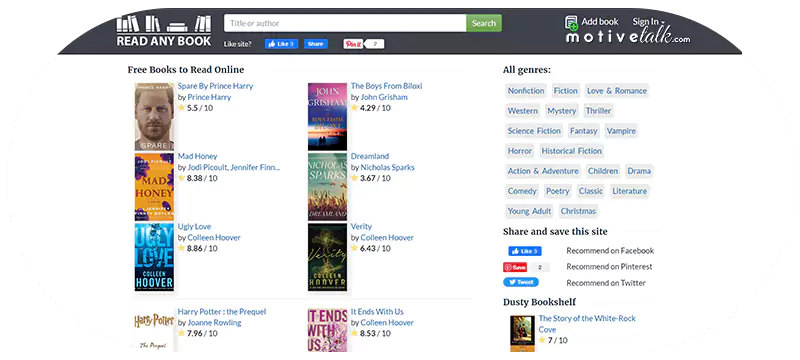Open The Boys From Biloxi title link
Screen dimensions: 800x360
pyautogui.click(x=387, y=86)
